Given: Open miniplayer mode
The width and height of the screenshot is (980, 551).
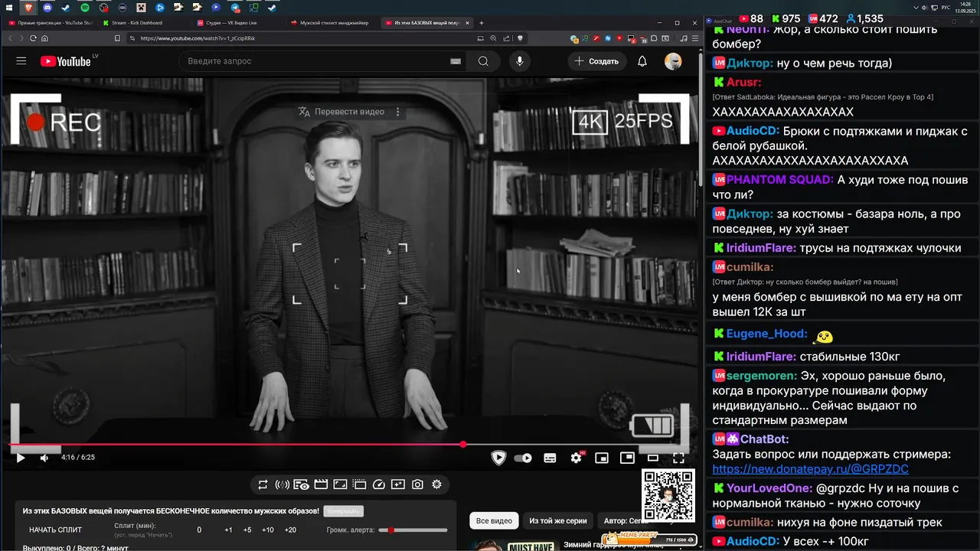Looking at the screenshot, I should (602, 458).
